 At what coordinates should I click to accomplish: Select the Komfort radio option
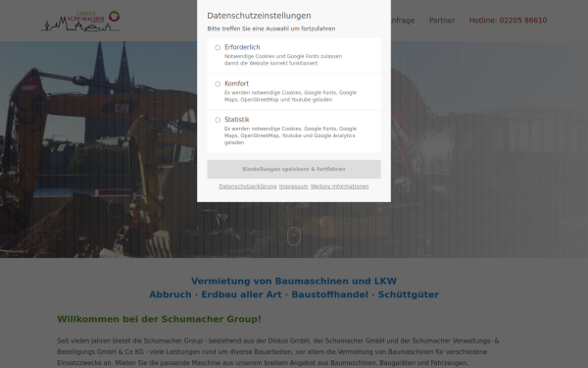pyautogui.click(x=218, y=84)
